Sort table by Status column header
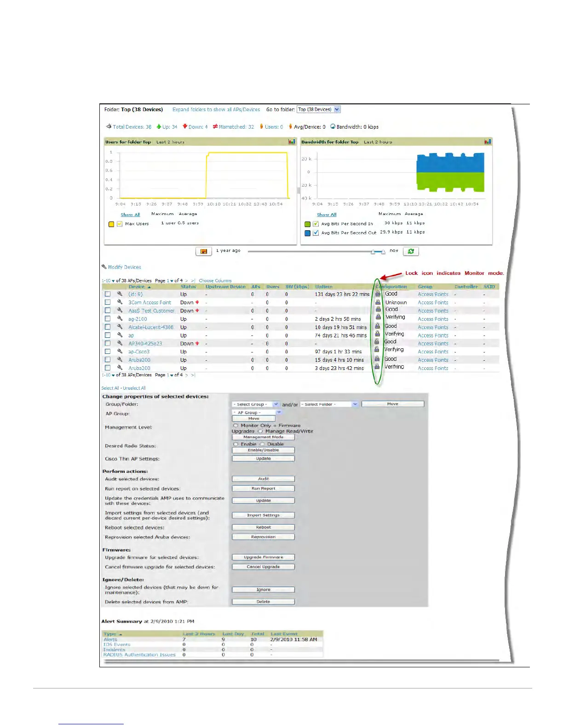Viewport: 563px width, 728px height. tap(188, 286)
